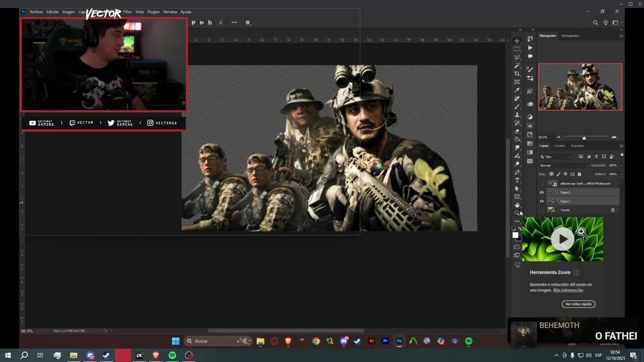Open the Más información link
This screenshot has height=362, width=644.
(x=568, y=290)
